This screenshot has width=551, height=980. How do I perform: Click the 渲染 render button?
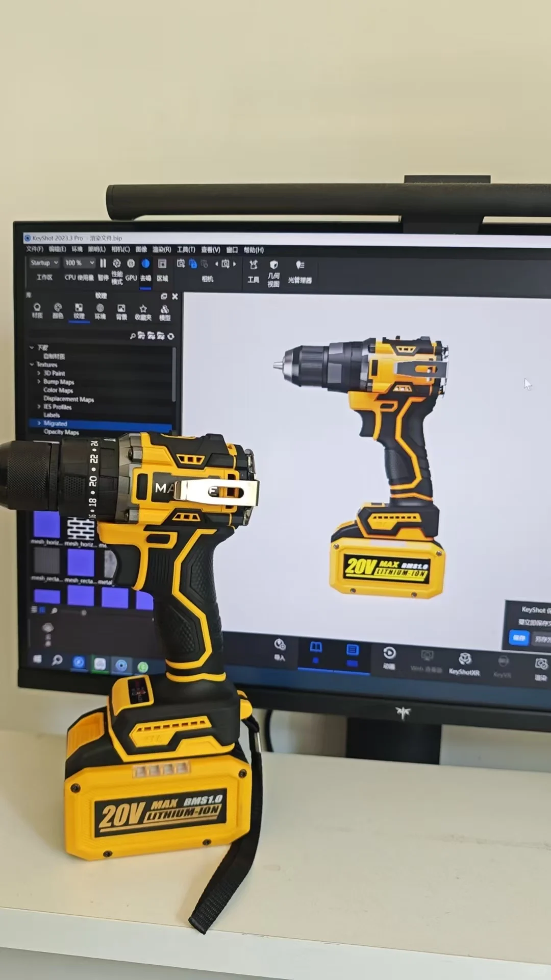tap(541, 670)
